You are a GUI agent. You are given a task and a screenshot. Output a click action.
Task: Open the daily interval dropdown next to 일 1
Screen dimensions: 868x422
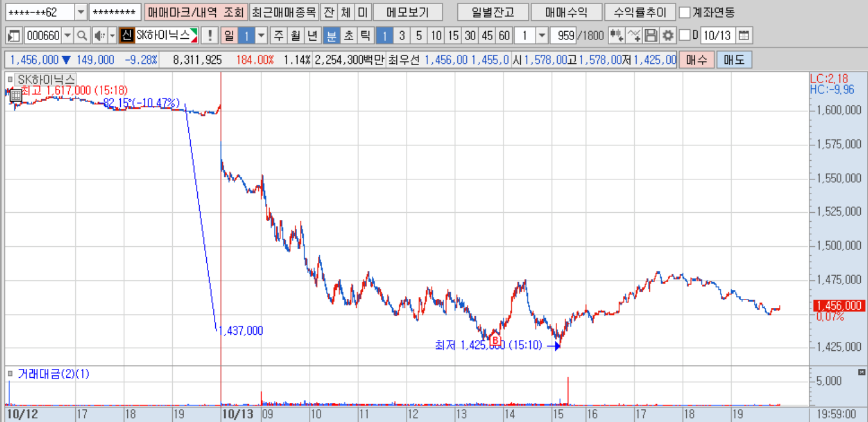tap(261, 36)
